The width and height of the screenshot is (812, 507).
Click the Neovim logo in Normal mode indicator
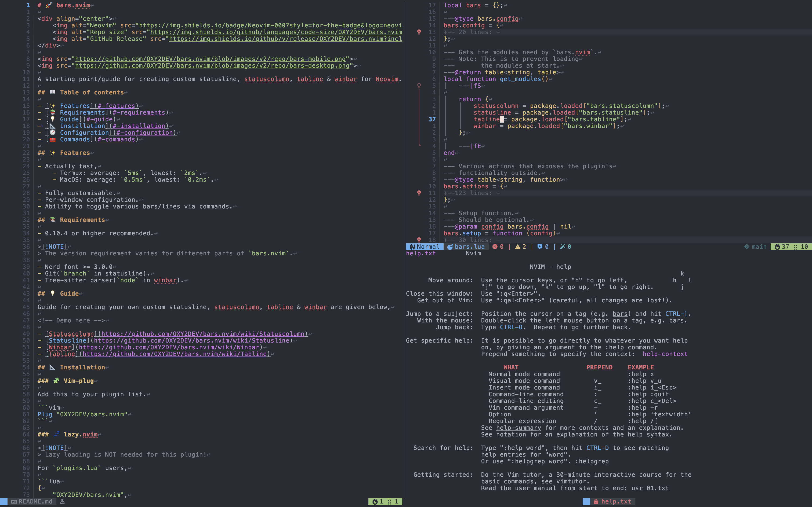412,247
